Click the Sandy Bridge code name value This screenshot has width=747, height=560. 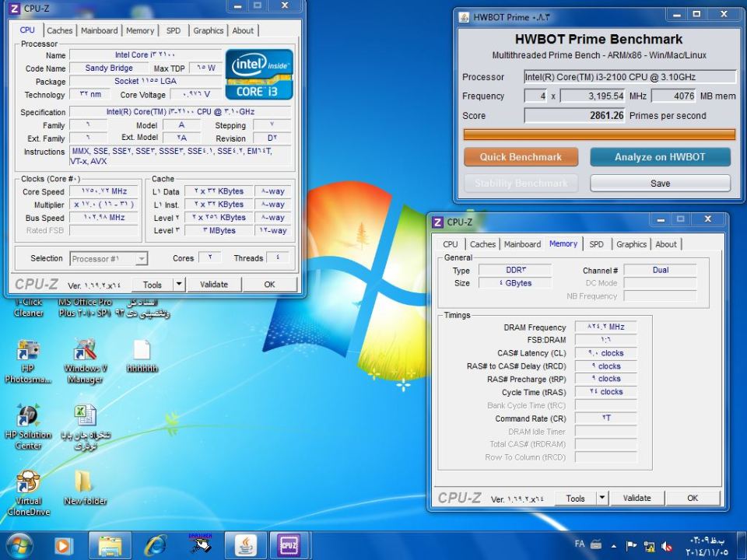[x=109, y=68]
